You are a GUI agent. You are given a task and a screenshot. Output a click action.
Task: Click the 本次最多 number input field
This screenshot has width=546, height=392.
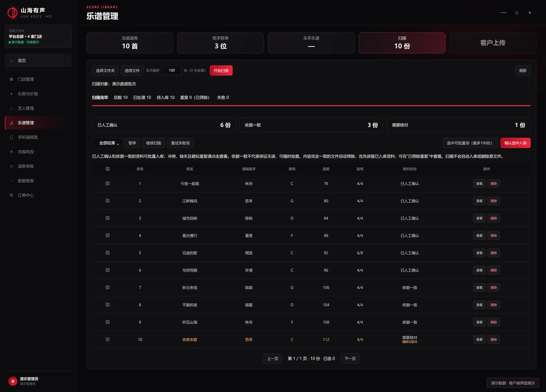(172, 70)
